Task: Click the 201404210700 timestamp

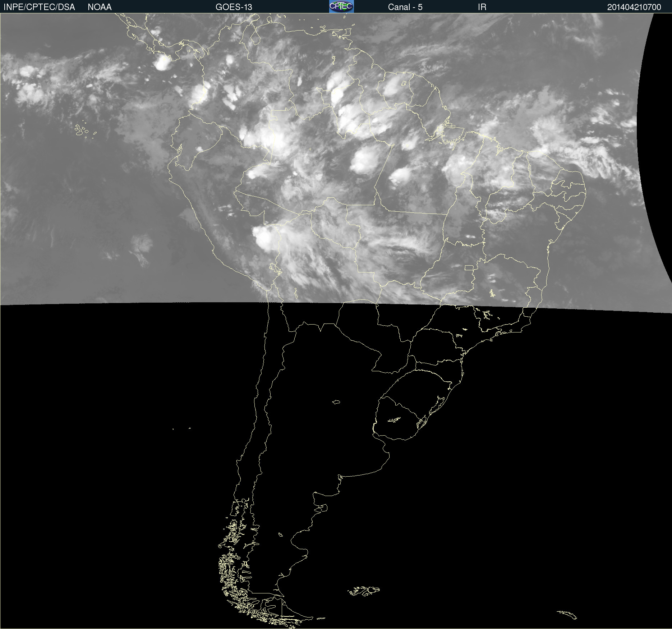Action: [x=634, y=7]
